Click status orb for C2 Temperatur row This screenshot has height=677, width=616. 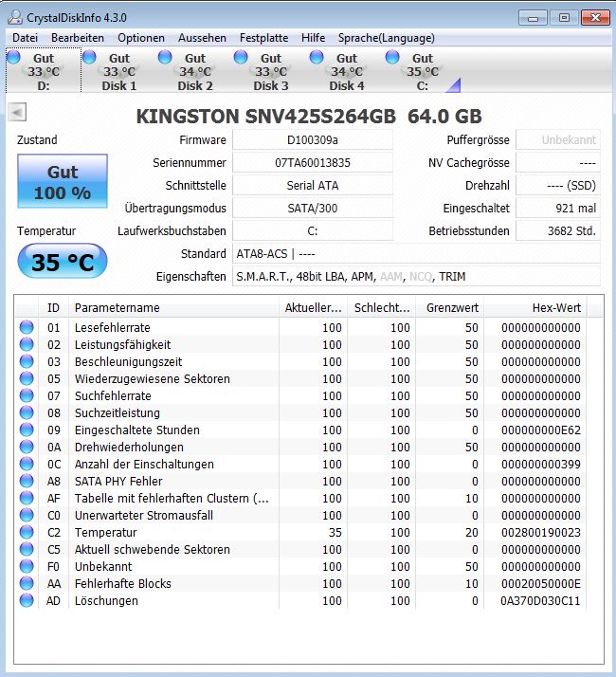27,532
